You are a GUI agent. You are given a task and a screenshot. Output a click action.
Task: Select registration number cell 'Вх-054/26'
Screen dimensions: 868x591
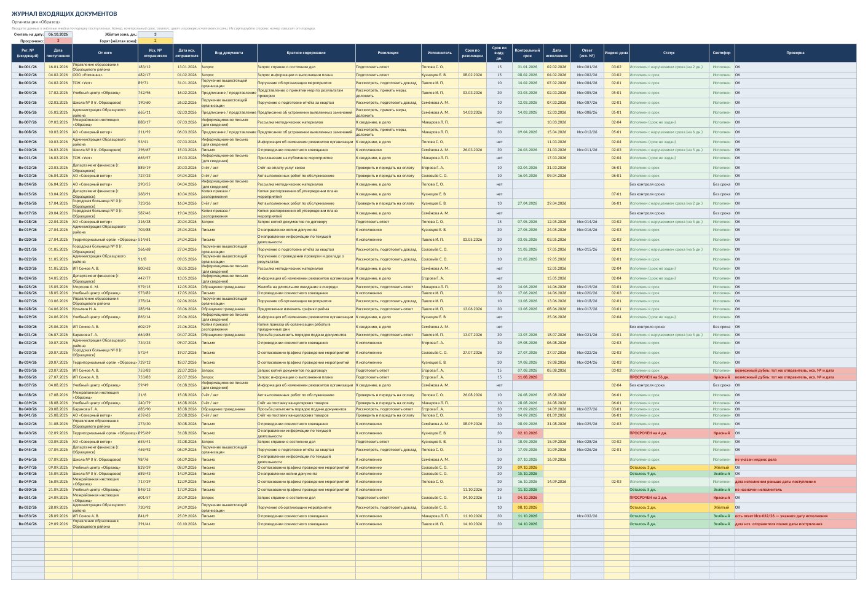pyautogui.click(x=28, y=524)
